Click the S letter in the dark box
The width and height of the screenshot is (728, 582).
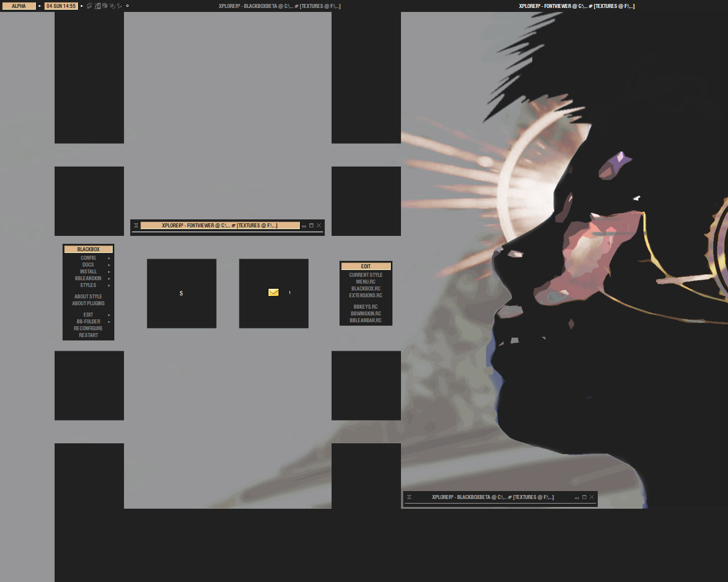point(181,293)
